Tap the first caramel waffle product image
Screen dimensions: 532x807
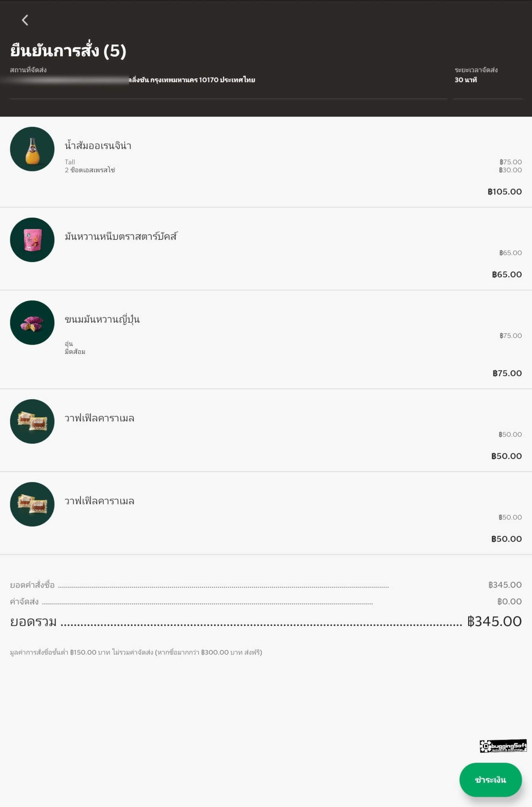(32, 421)
